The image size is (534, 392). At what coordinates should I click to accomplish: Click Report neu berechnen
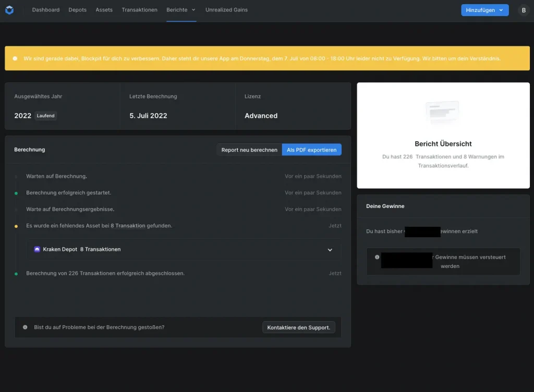249,150
